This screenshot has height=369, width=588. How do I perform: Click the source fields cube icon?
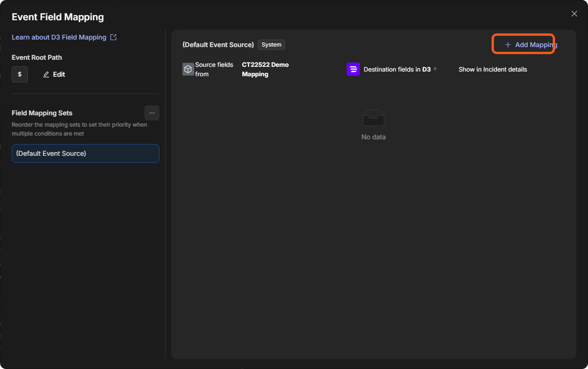188,69
